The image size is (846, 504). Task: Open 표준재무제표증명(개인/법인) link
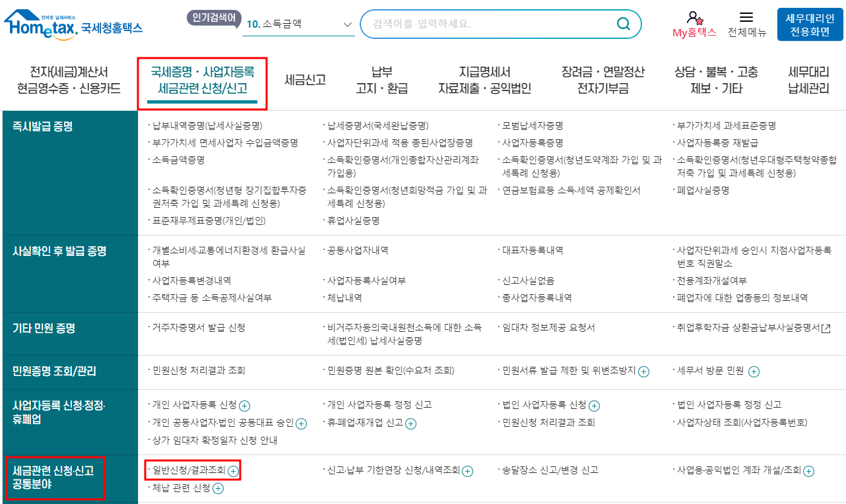[209, 221]
